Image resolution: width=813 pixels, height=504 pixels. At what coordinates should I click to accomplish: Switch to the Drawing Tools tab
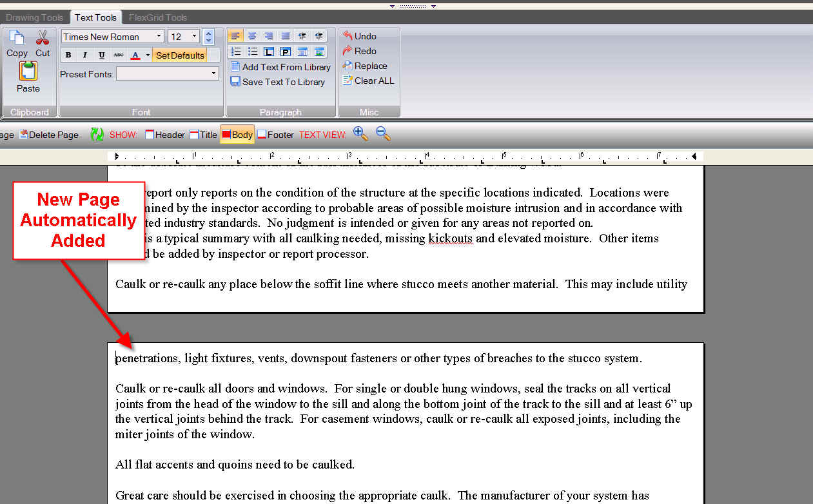(x=34, y=17)
